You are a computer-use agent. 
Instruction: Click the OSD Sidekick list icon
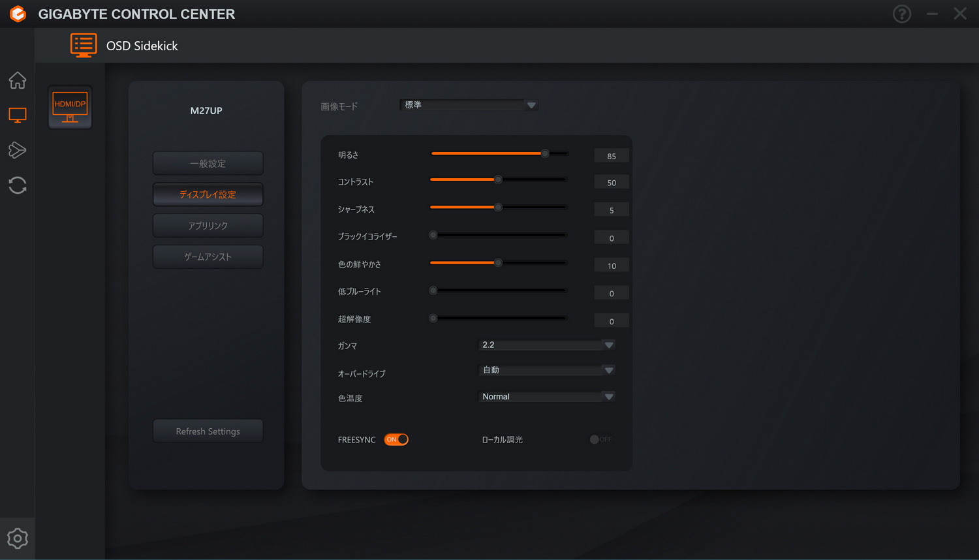pos(84,46)
